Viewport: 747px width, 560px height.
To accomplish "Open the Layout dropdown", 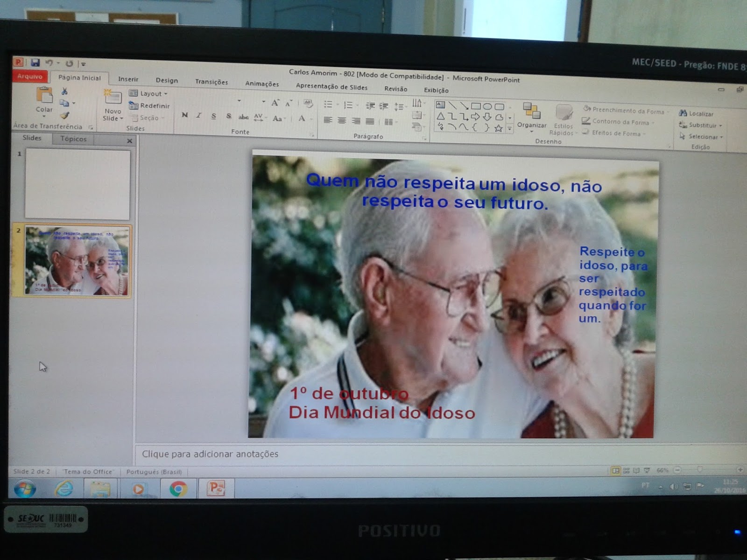I will tap(148, 93).
